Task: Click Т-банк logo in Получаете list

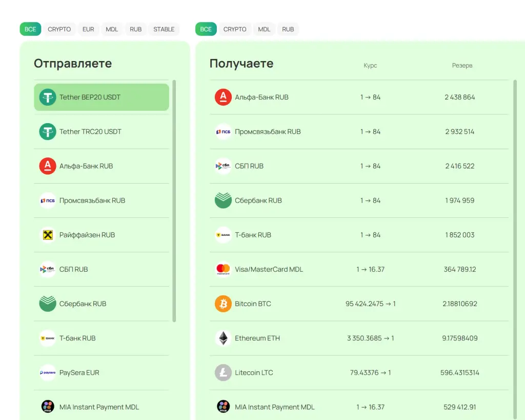Action: click(223, 235)
